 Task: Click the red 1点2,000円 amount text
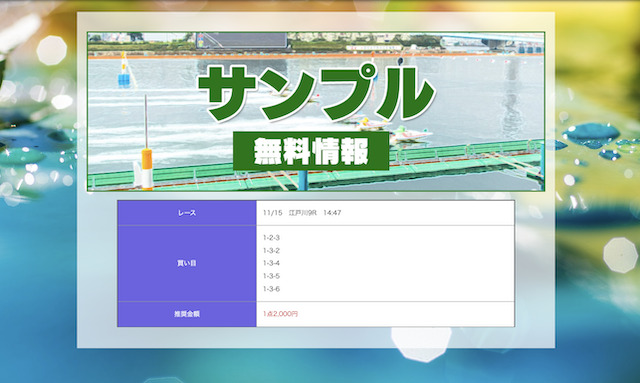pyautogui.click(x=280, y=314)
